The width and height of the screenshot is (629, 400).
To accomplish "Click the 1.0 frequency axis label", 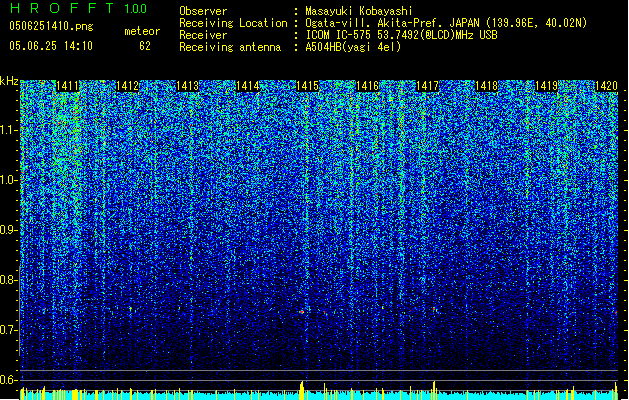I will (x=9, y=180).
